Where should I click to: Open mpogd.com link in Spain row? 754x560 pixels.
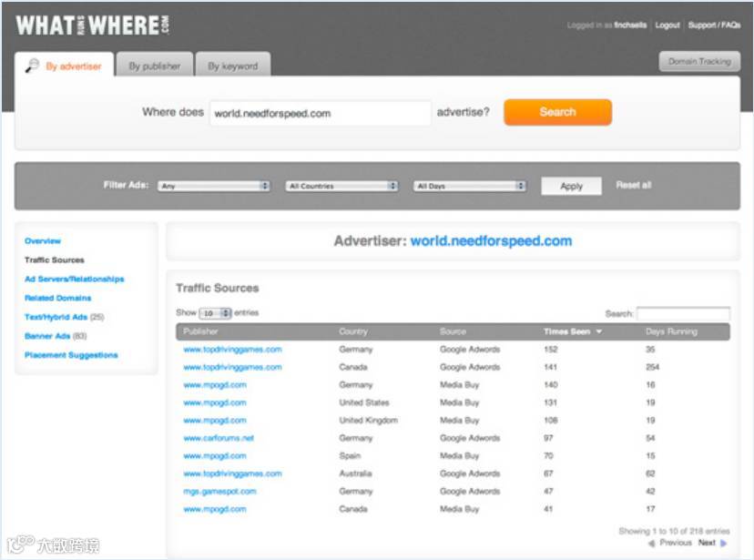215,456
